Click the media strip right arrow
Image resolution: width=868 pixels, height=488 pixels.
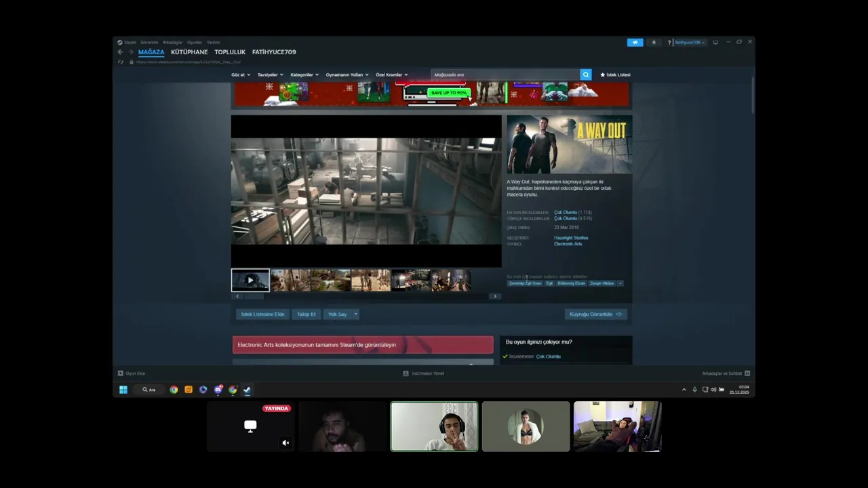click(495, 296)
